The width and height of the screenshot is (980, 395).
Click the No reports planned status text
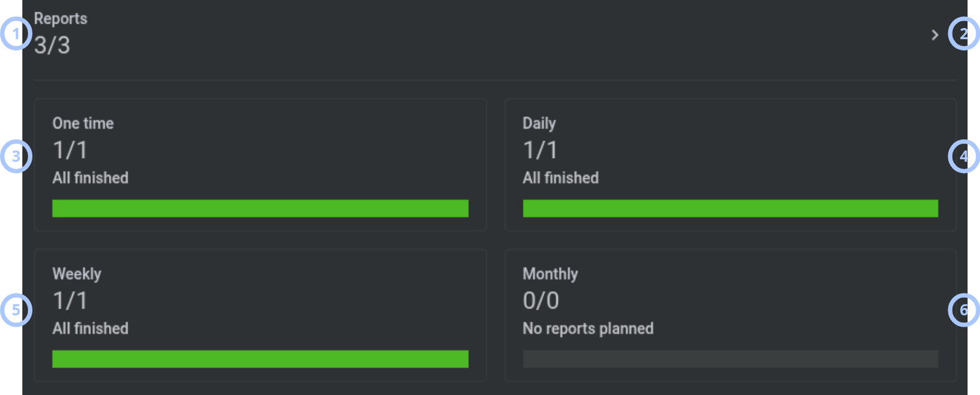click(588, 328)
